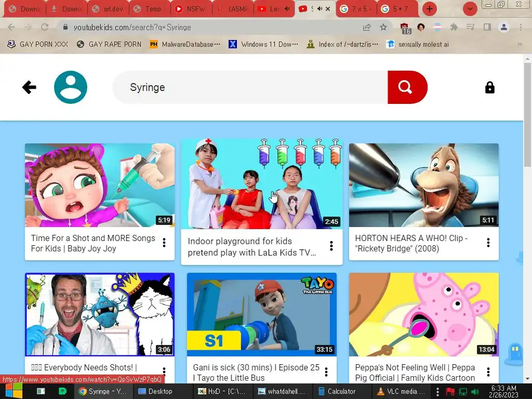Switch to the Downl tab with download arrow icon
This screenshot has height=399, width=532.
(66, 9)
